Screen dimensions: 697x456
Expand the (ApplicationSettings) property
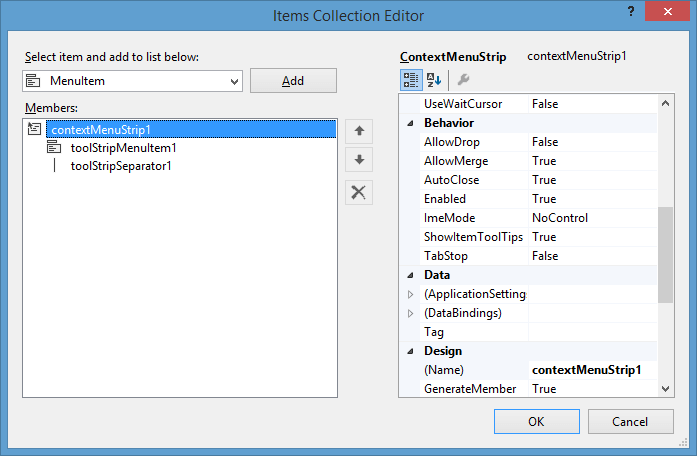point(410,294)
